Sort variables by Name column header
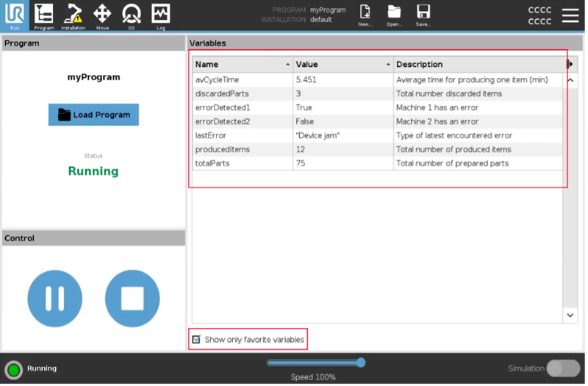 (242, 65)
